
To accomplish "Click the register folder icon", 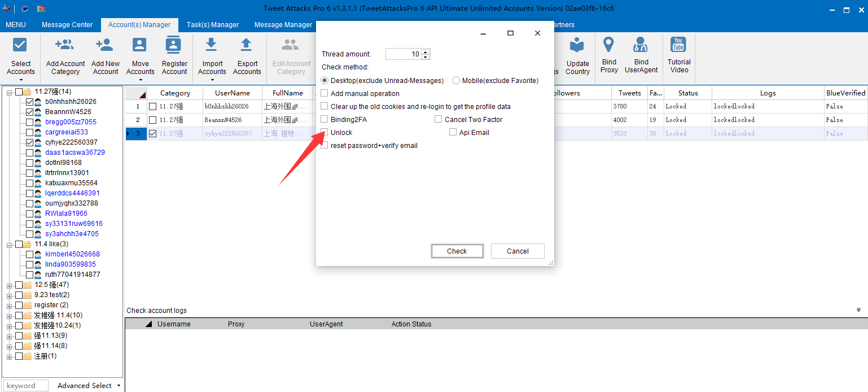I will point(27,305).
